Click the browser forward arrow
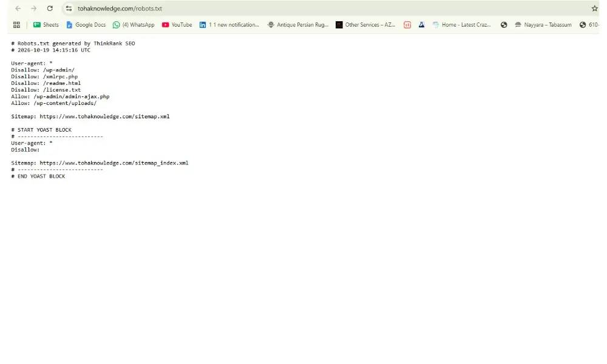The height and width of the screenshot is (364, 607). [33, 8]
